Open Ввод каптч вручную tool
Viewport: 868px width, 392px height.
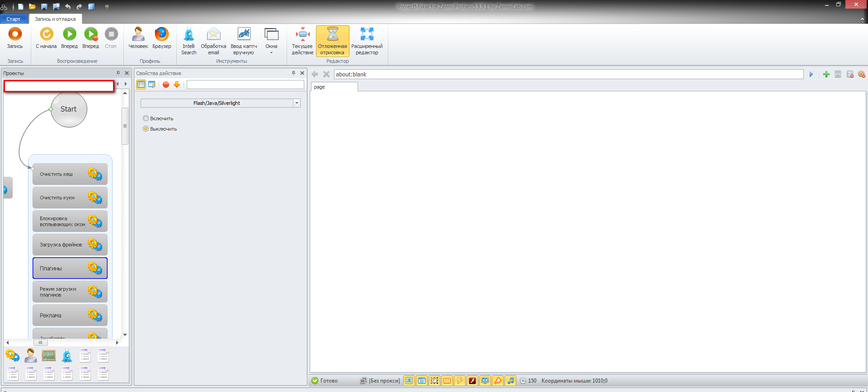(x=244, y=41)
